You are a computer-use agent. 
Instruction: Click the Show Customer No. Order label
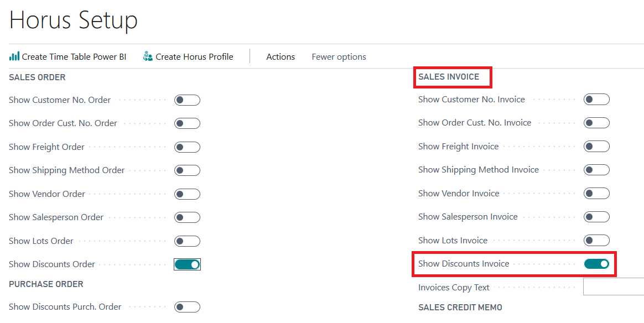click(x=60, y=100)
